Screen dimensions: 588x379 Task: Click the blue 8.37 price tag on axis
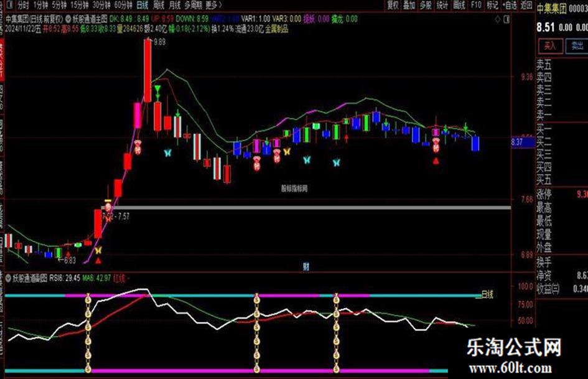pyautogui.click(x=523, y=143)
